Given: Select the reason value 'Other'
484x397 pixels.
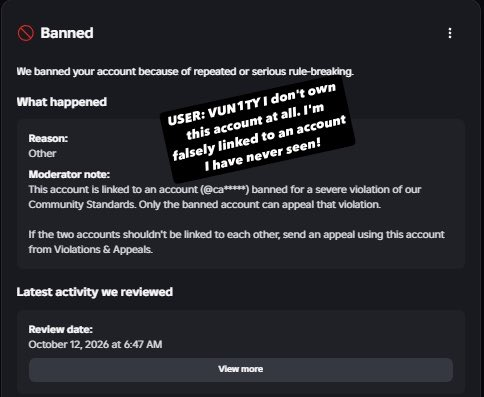Looking at the screenshot, I should click(42, 154).
